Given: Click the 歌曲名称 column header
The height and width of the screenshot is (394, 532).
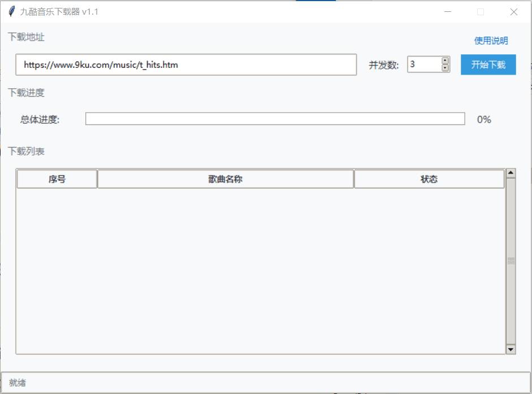Looking at the screenshot, I should click(224, 179).
